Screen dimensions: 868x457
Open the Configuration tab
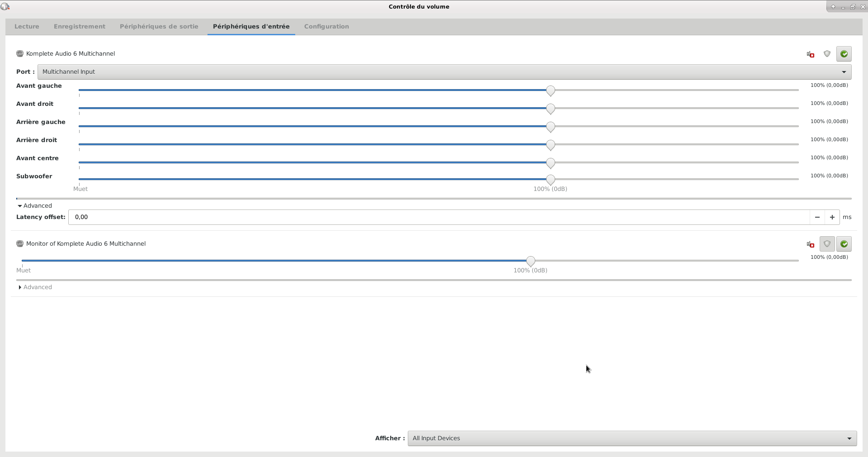pos(326,27)
